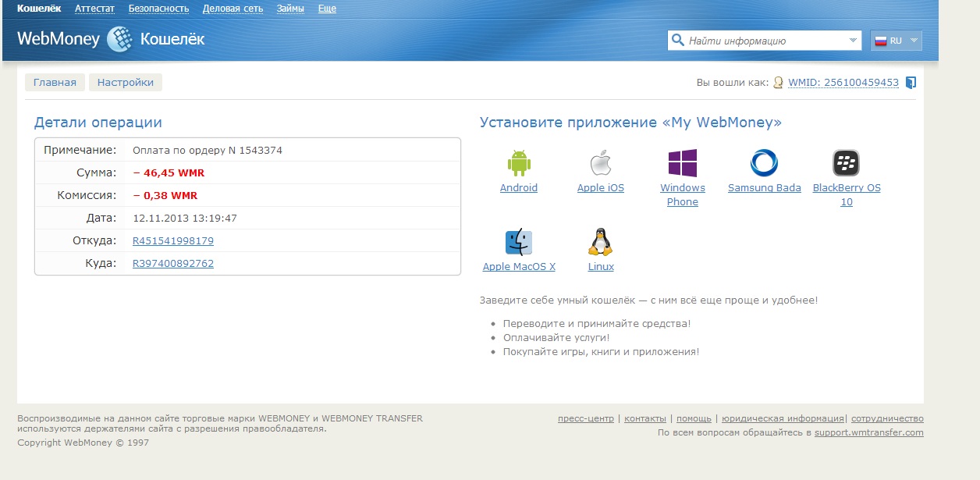Follow the Apple MacOS X text link
Image resolution: width=980 pixels, height=480 pixels.
519,266
